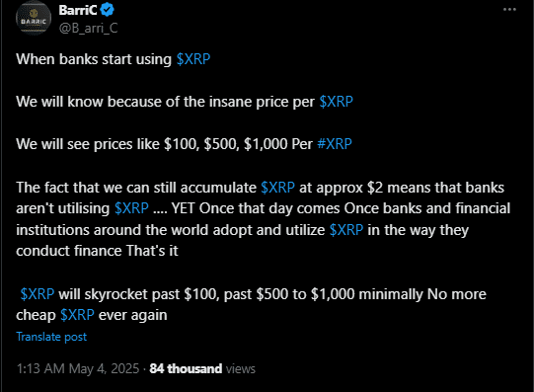Open the three-dot more options menu
This screenshot has width=534, height=392.
[x=509, y=10]
